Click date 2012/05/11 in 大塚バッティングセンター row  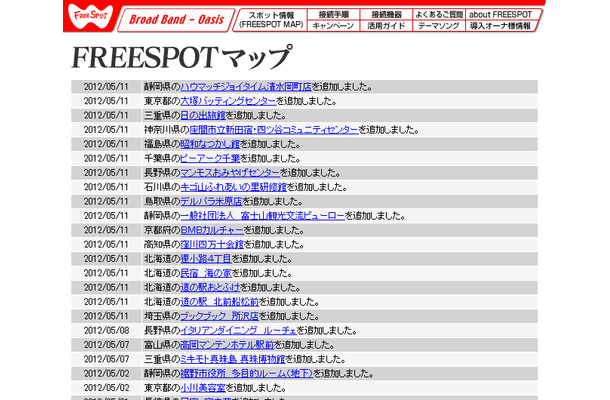pos(106,101)
